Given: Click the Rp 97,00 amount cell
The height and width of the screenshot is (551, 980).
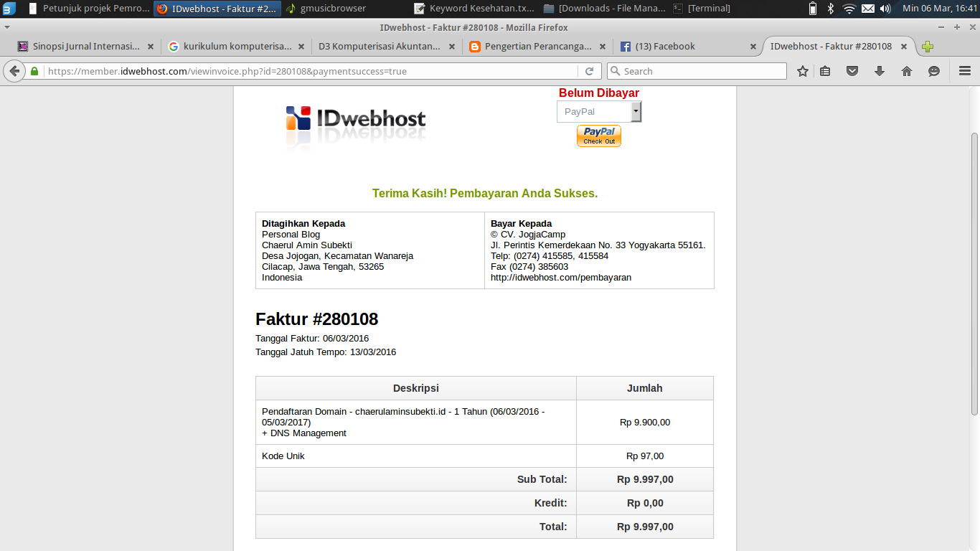Looking at the screenshot, I should 645,456.
